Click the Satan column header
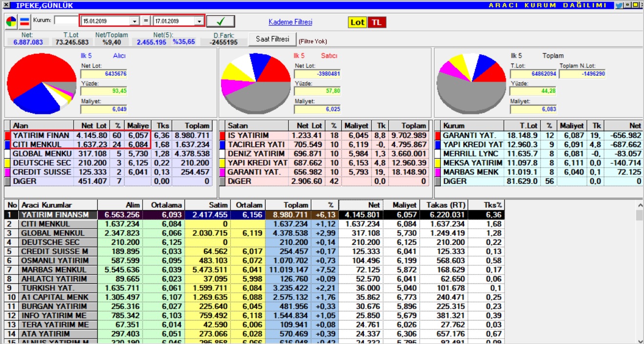Image resolution: width=644 pixels, height=344 pixels. pyautogui.click(x=257, y=126)
